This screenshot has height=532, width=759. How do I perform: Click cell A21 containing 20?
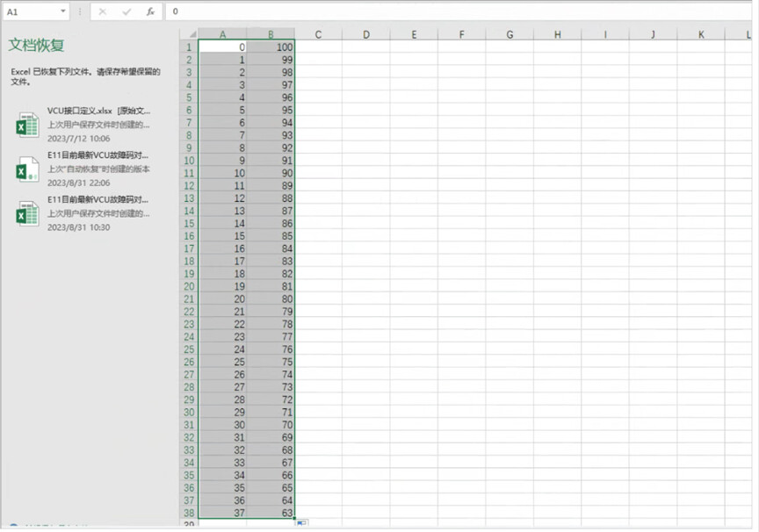222,298
